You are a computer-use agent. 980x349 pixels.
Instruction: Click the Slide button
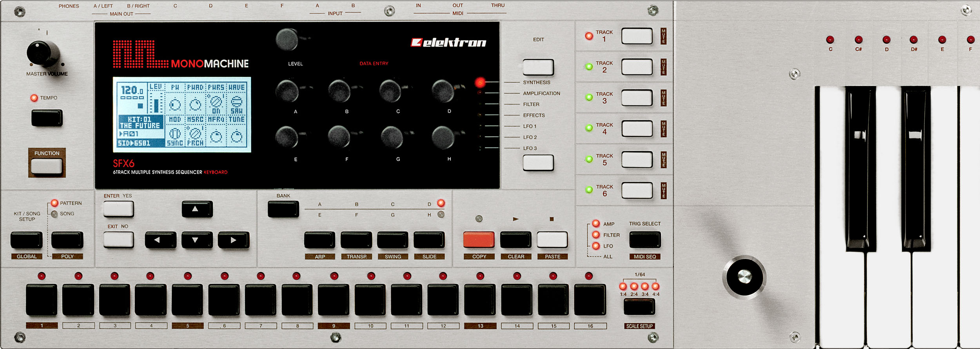coord(429,240)
